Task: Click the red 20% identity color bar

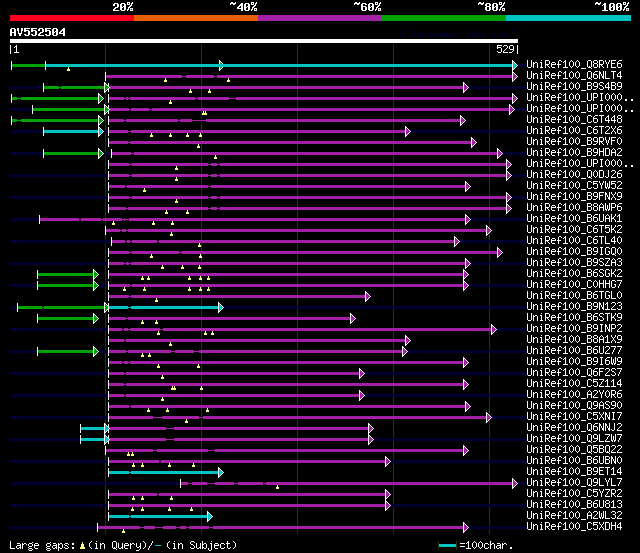Action: pos(72,18)
